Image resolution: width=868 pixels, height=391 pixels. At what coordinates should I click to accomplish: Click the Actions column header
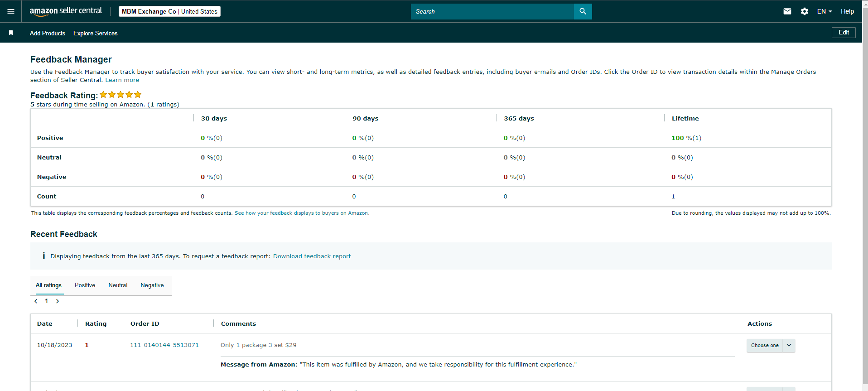click(760, 323)
